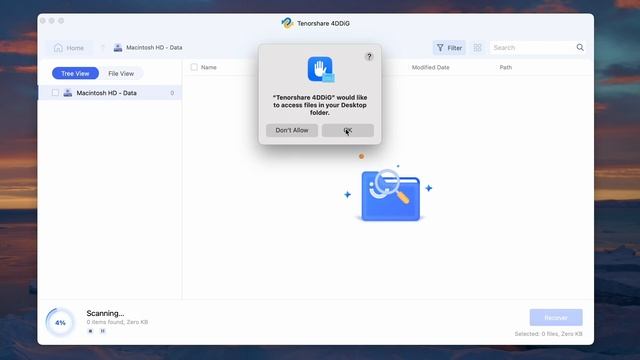
Task: Pause the scan with the pause icon
Action: pyautogui.click(x=103, y=331)
